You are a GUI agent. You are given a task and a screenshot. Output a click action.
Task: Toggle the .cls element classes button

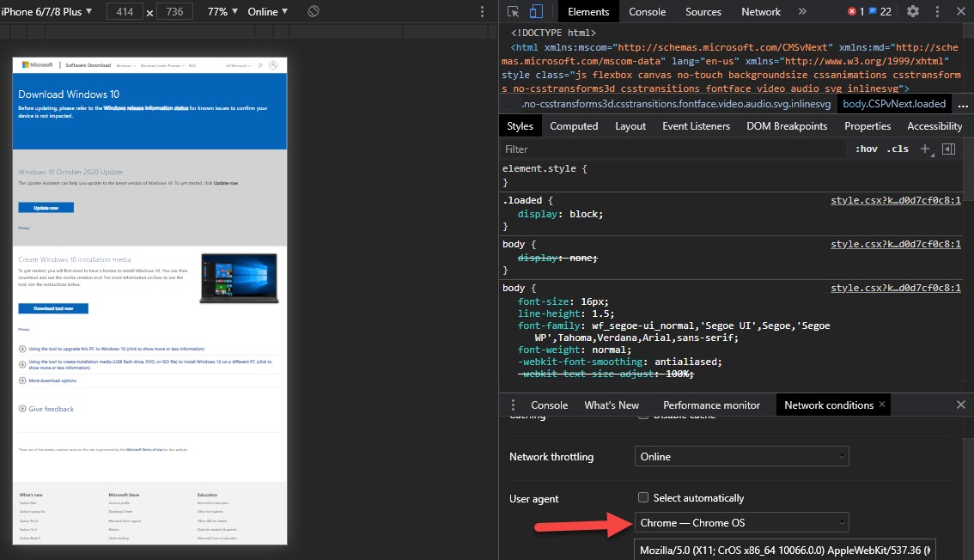pyautogui.click(x=898, y=149)
